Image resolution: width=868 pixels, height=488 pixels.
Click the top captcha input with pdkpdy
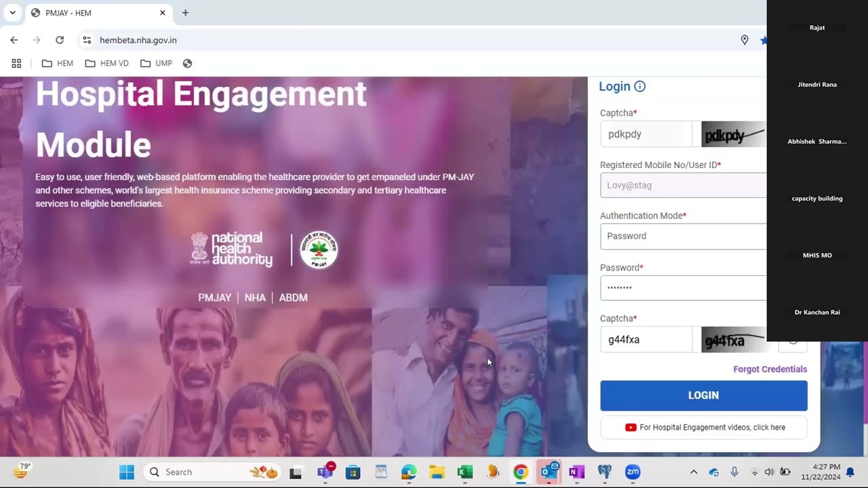646,134
